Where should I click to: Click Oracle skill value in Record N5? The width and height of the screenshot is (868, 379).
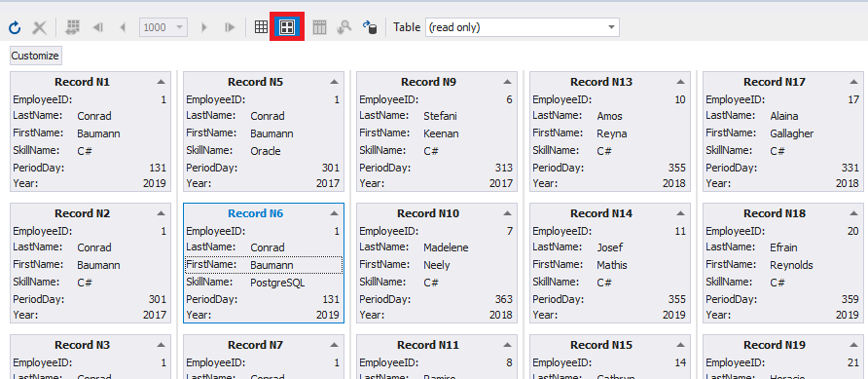[x=266, y=151]
